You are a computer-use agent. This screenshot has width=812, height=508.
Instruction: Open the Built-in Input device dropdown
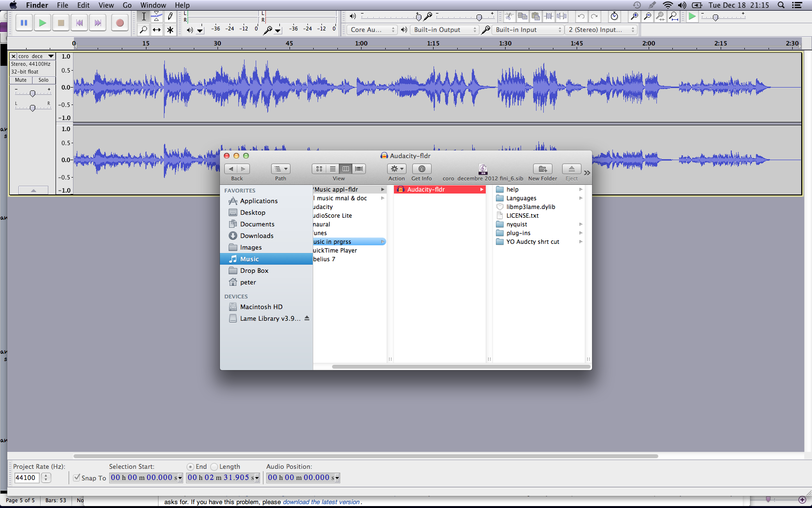coord(528,30)
